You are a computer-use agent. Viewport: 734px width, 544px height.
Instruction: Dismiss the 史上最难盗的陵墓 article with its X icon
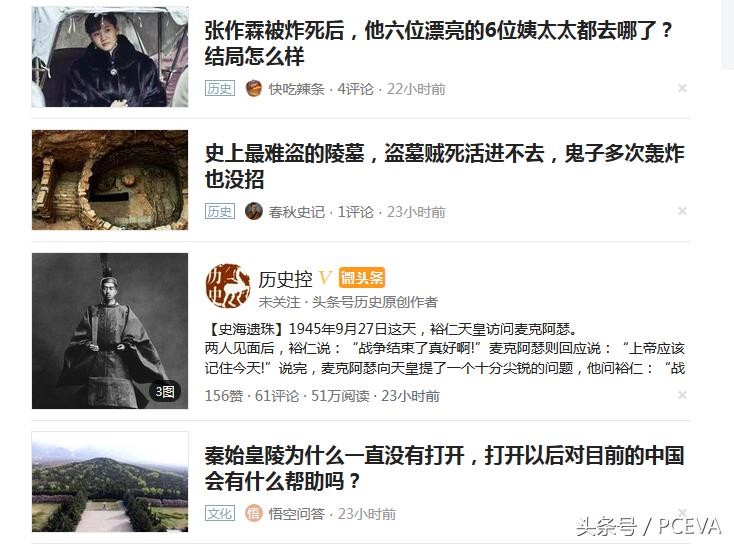click(x=682, y=211)
